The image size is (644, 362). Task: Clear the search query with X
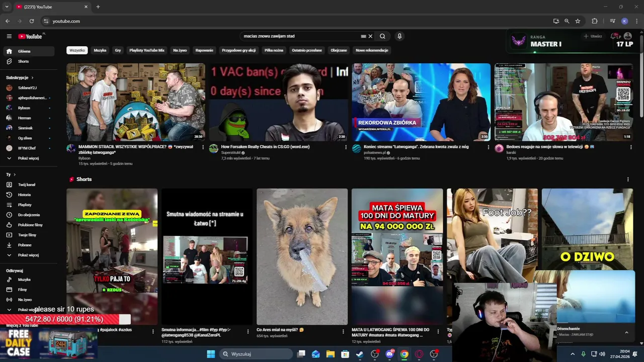click(x=370, y=36)
